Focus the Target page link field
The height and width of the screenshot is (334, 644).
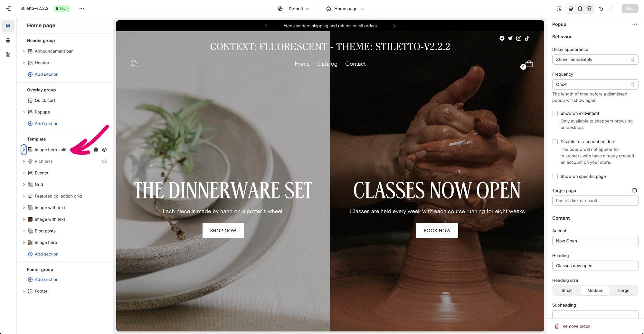pos(595,201)
